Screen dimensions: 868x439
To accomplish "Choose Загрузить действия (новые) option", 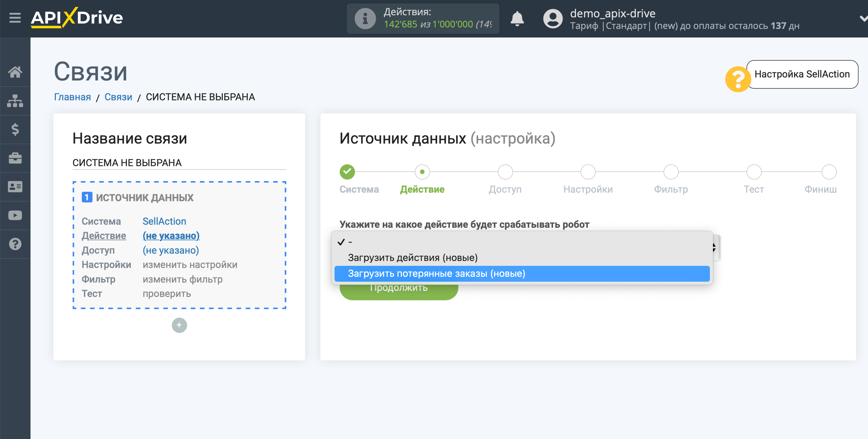I will point(522,258).
